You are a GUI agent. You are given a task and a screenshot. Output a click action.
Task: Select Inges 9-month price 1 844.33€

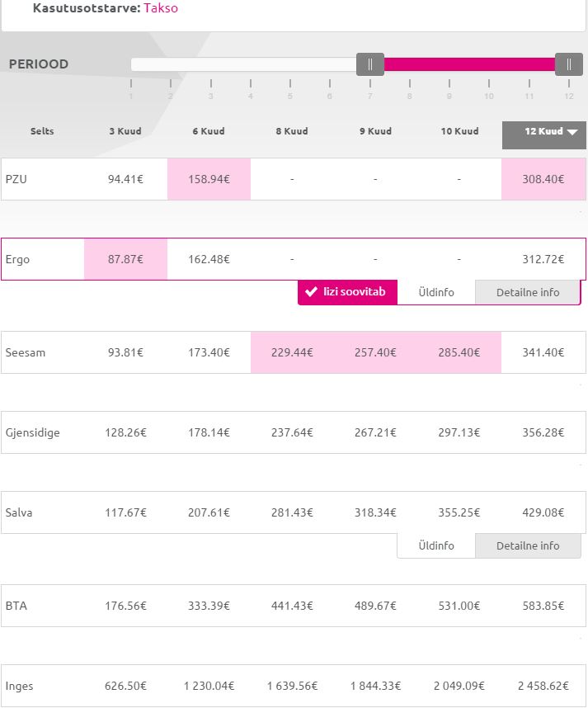[x=375, y=686]
